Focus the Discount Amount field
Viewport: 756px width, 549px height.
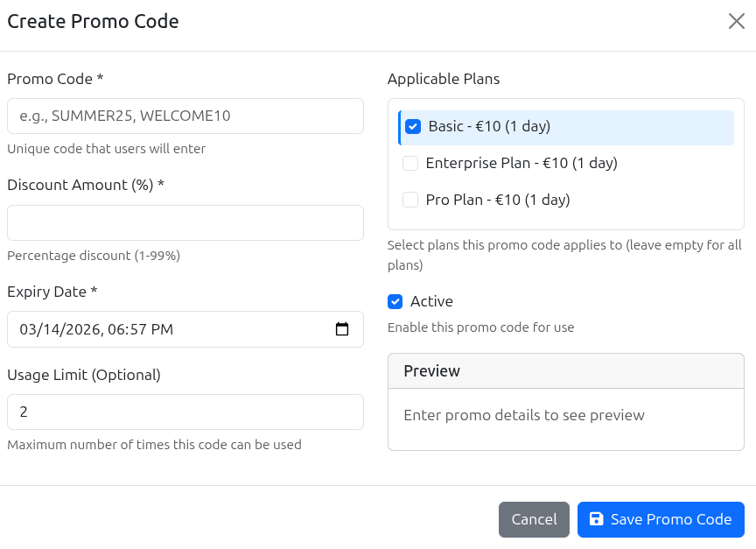coord(185,222)
